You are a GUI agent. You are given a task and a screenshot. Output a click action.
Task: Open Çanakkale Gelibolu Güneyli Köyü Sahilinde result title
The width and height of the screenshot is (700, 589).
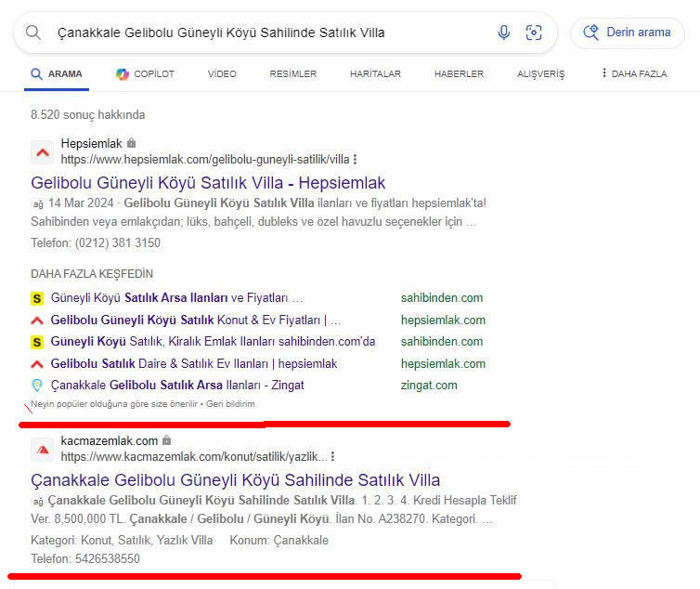tap(235, 480)
